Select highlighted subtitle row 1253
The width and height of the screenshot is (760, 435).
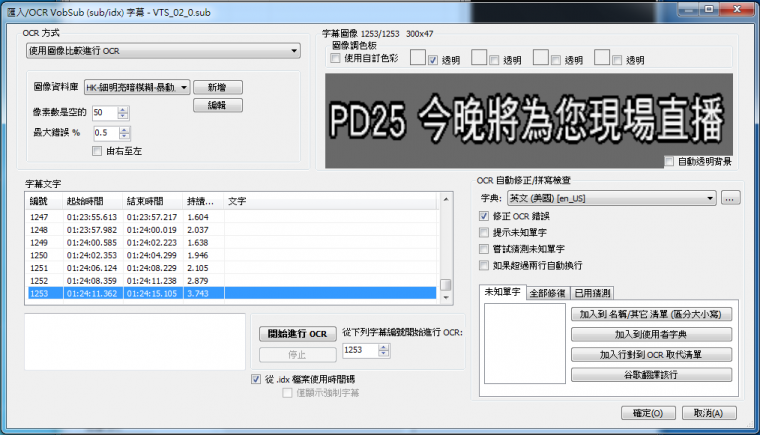(232, 293)
